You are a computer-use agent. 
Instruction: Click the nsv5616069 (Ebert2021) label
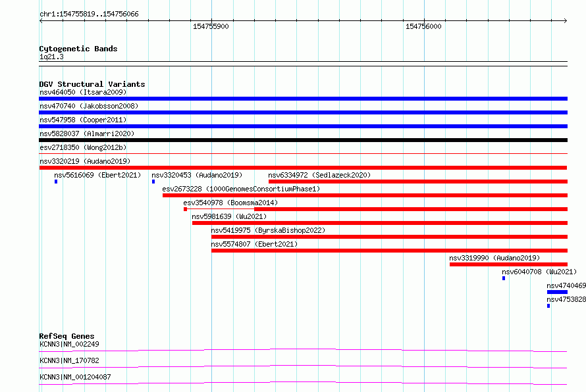click(x=97, y=175)
